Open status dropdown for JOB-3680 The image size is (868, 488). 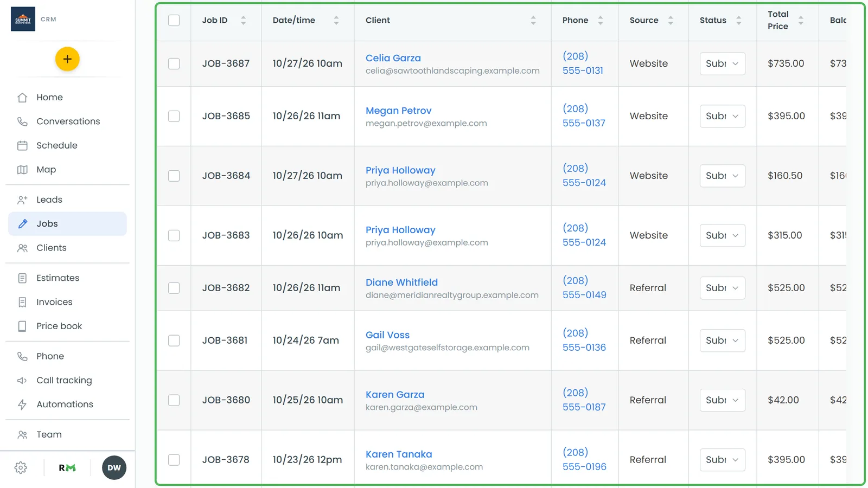(722, 400)
